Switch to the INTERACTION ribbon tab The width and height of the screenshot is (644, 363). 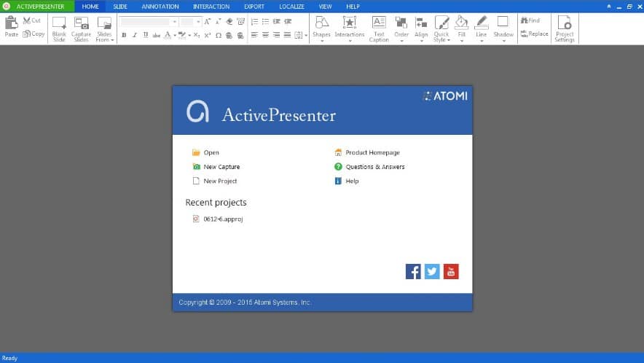211,7
